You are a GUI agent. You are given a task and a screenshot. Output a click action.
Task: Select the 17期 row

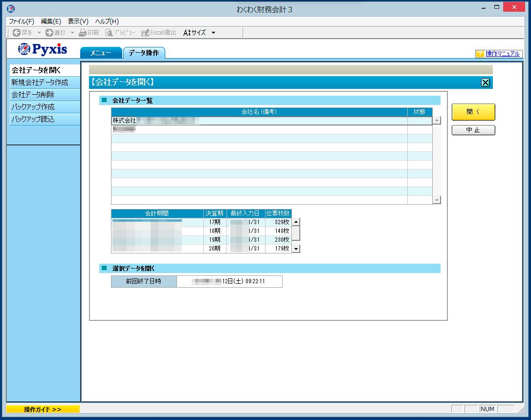click(x=201, y=222)
